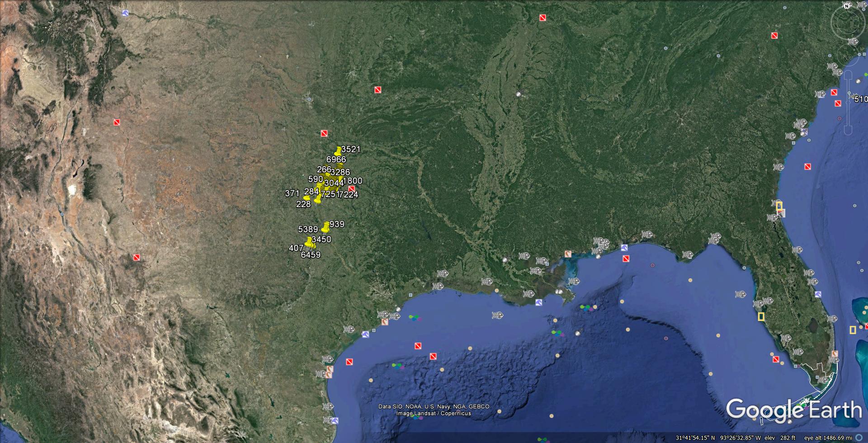Click the yellow square outline east of south Florida

tap(853, 330)
